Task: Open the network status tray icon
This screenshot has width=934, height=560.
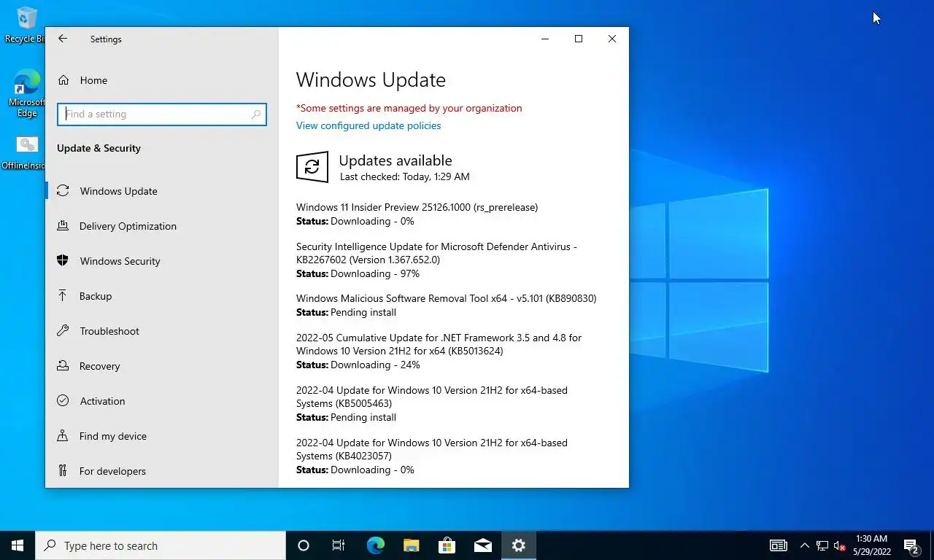Action: click(x=822, y=545)
